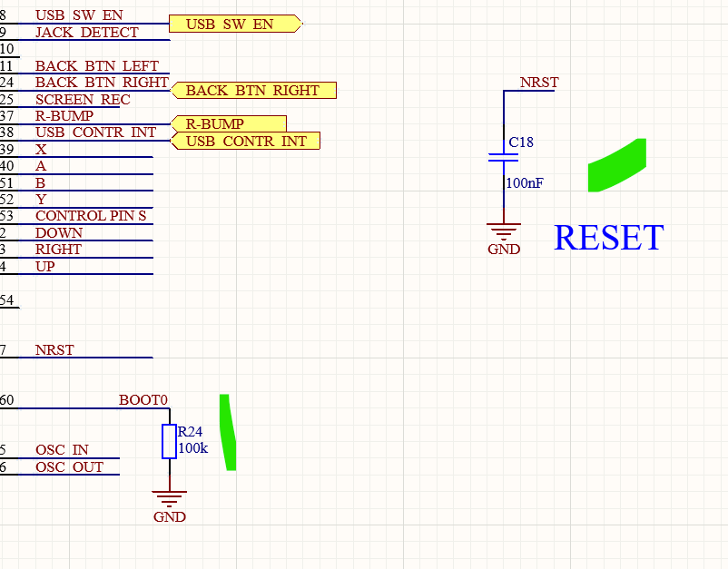Select the DOWN net label
Viewport: 728px width, 569px height.
click(x=59, y=233)
